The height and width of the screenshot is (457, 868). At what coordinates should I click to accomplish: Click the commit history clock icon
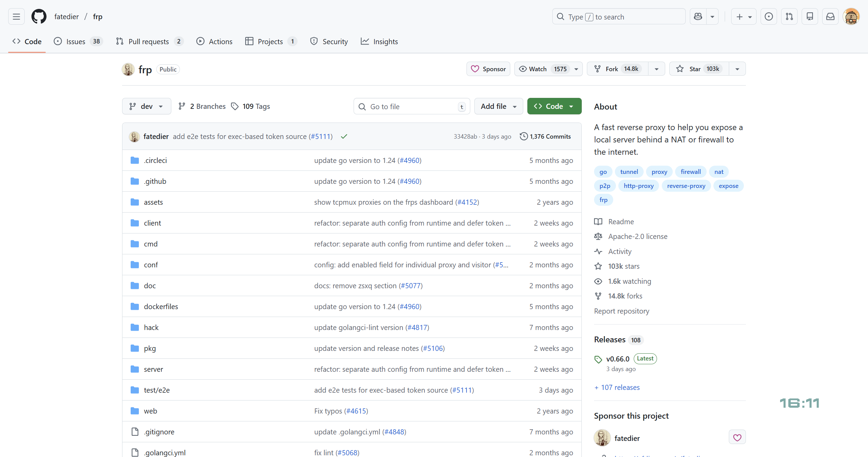tap(523, 136)
